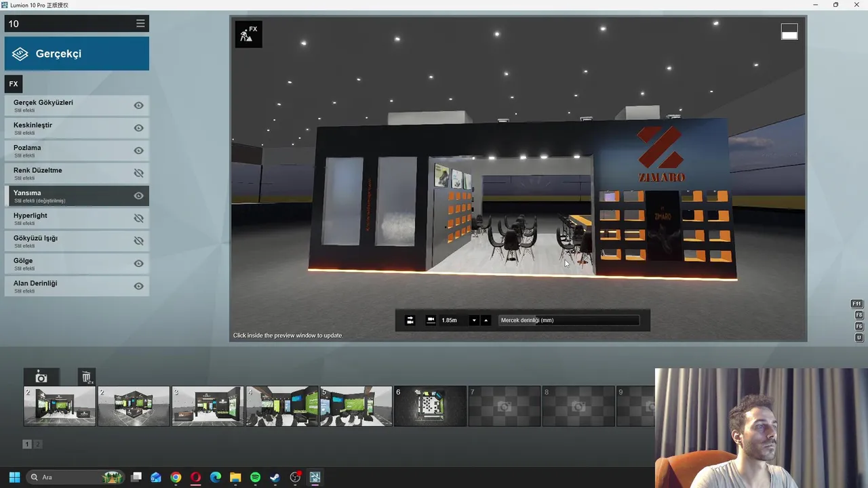This screenshot has height=488, width=868.
Task: Select the Keskinleştir effect row
Action: [x=77, y=128]
